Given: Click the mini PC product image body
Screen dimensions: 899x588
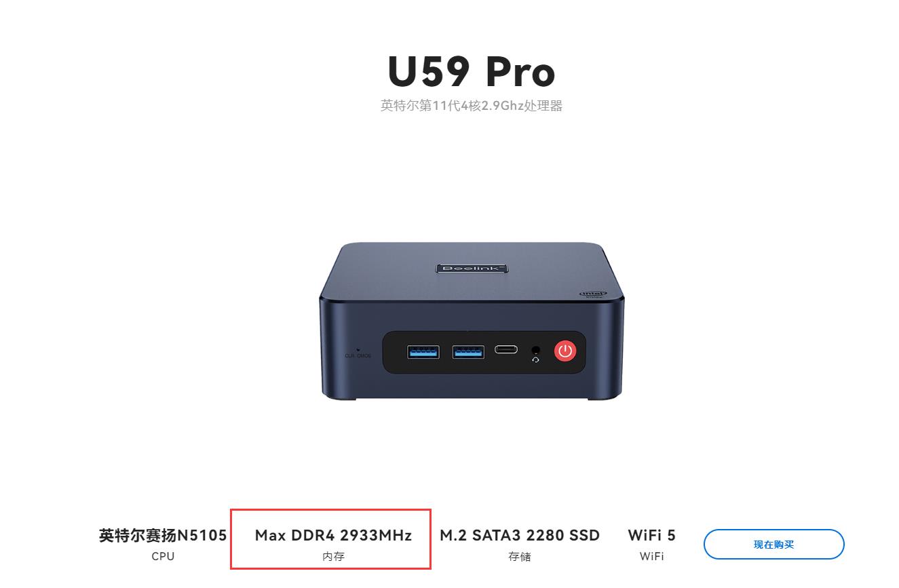Looking at the screenshot, I should click(x=472, y=320).
